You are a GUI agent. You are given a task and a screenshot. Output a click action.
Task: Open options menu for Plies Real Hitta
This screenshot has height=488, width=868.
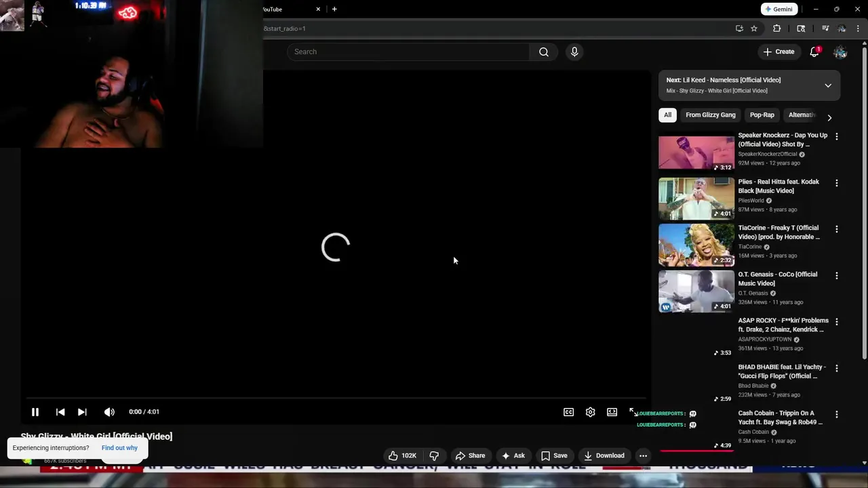pyautogui.click(x=836, y=183)
